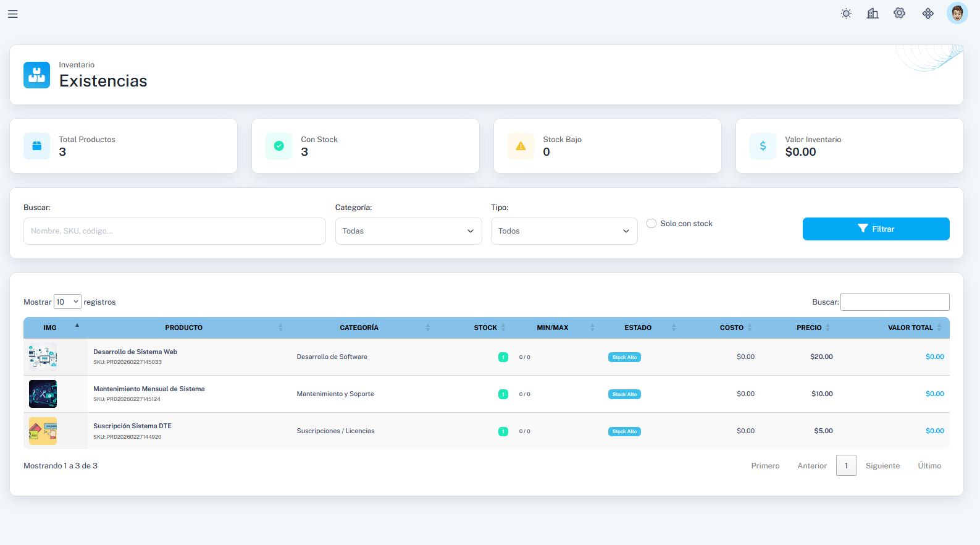Click the Stock Bajo warning icon
The image size is (980, 545).
tap(521, 146)
